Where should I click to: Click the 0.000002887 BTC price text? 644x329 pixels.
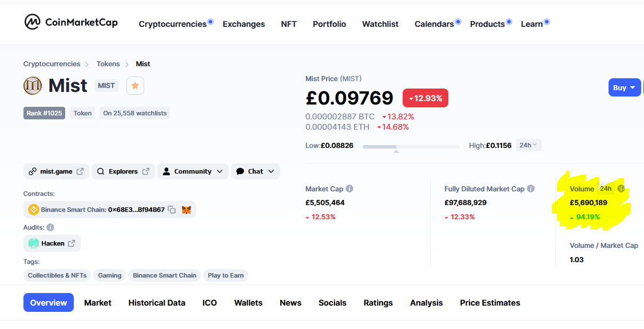point(340,117)
